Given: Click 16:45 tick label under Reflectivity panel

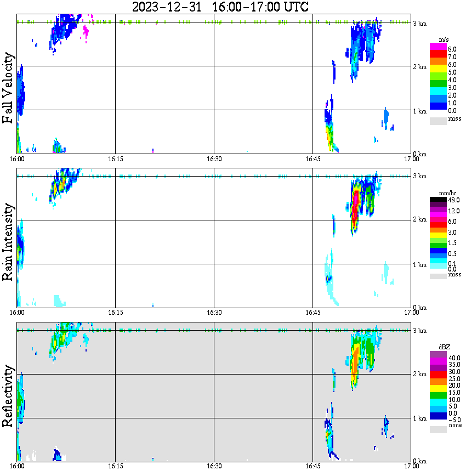Looking at the screenshot, I should point(313,466).
